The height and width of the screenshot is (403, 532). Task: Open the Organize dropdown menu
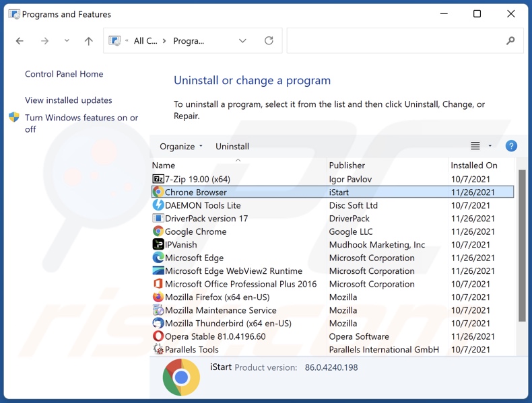[181, 147]
